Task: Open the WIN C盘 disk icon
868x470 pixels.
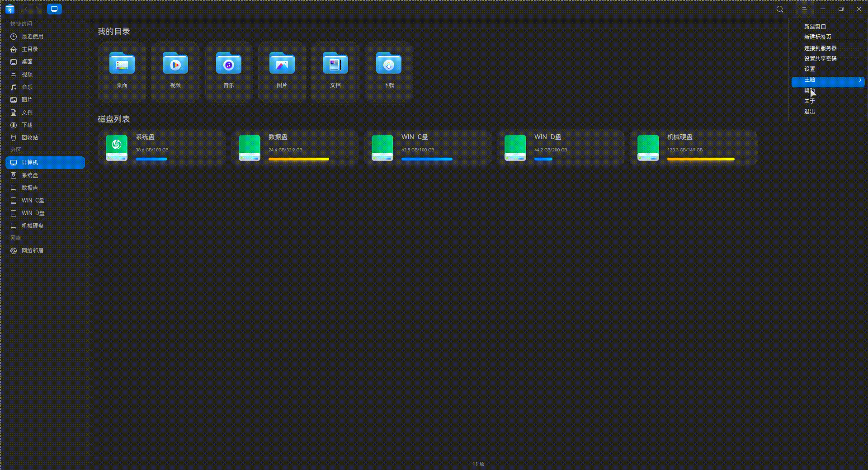Action: (x=382, y=148)
